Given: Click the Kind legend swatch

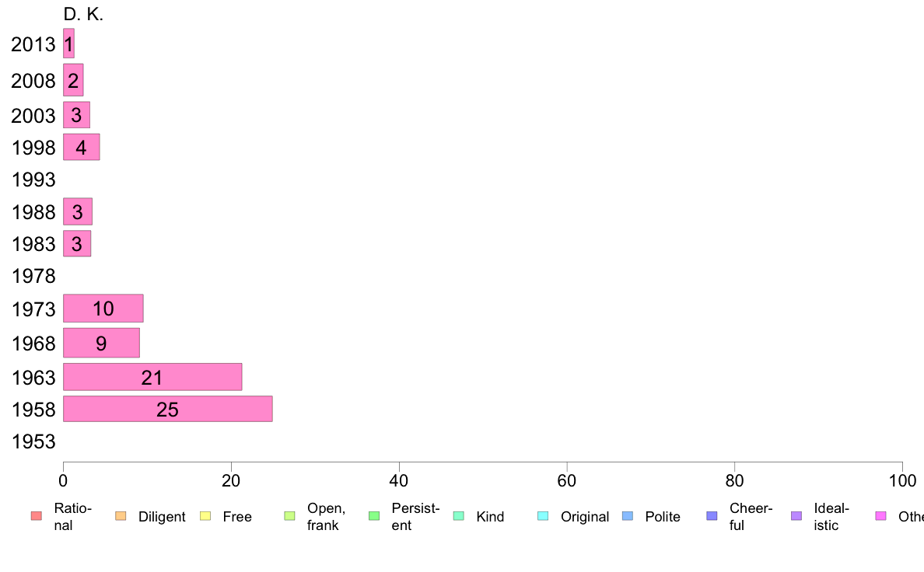Looking at the screenshot, I should click(x=458, y=516).
